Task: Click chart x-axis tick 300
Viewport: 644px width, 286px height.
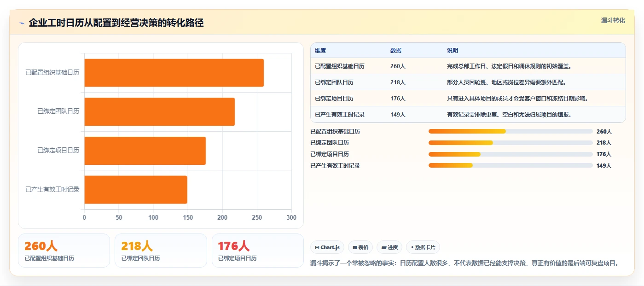Action: pos(291,217)
